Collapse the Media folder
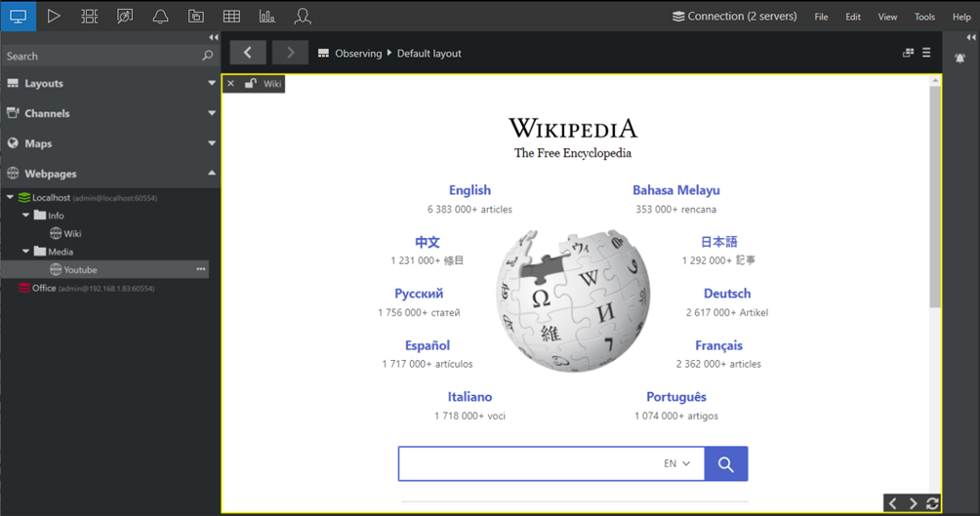Viewport: 980px width, 516px height. click(x=27, y=252)
